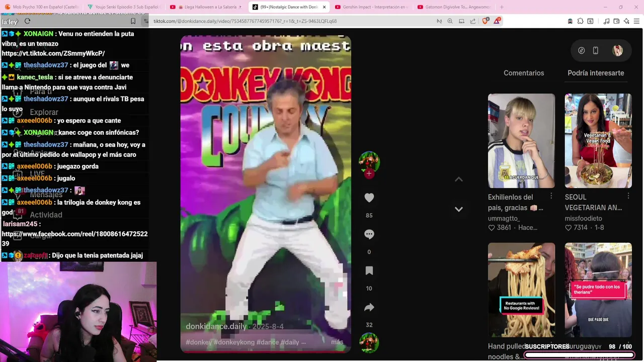Click larisam245 username in chat

[x=20, y=224]
